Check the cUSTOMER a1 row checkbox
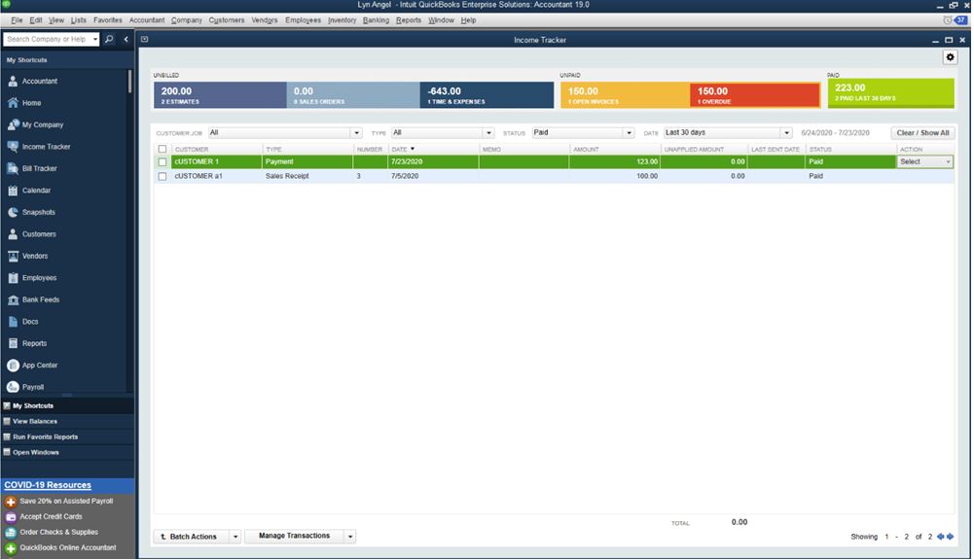 click(162, 176)
